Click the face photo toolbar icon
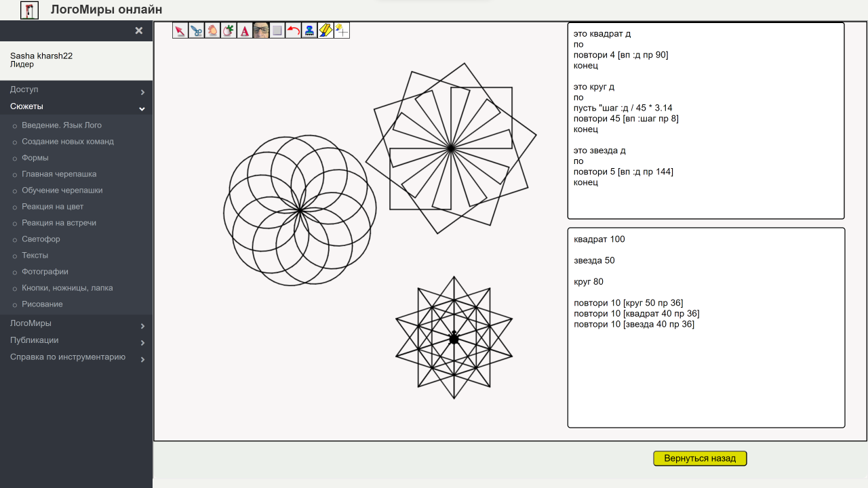 [261, 30]
